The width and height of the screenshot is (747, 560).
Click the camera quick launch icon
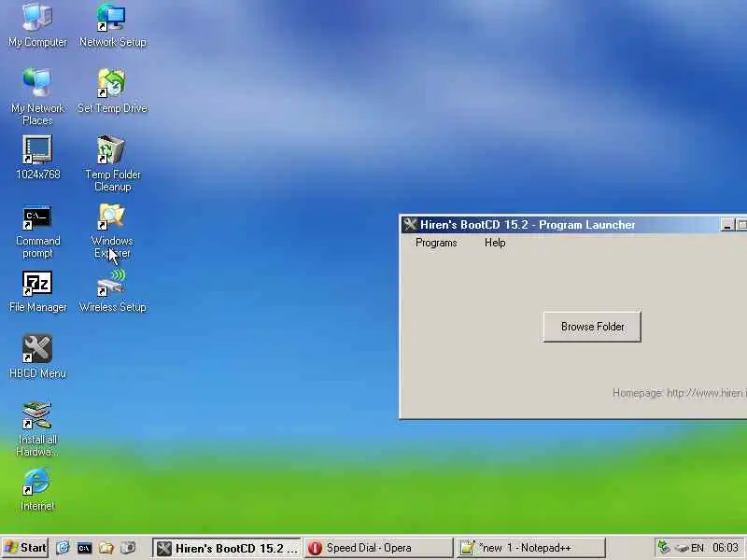pos(128,548)
